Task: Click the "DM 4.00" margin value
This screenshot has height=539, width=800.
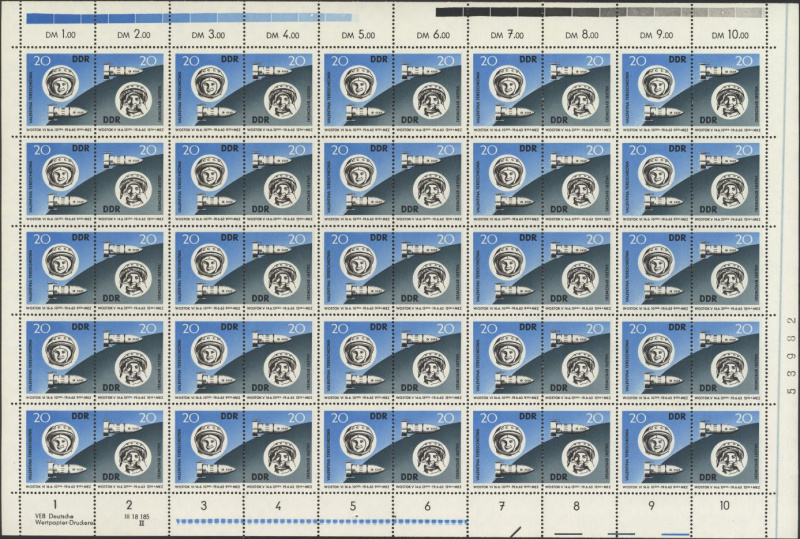Action: pyautogui.click(x=283, y=35)
